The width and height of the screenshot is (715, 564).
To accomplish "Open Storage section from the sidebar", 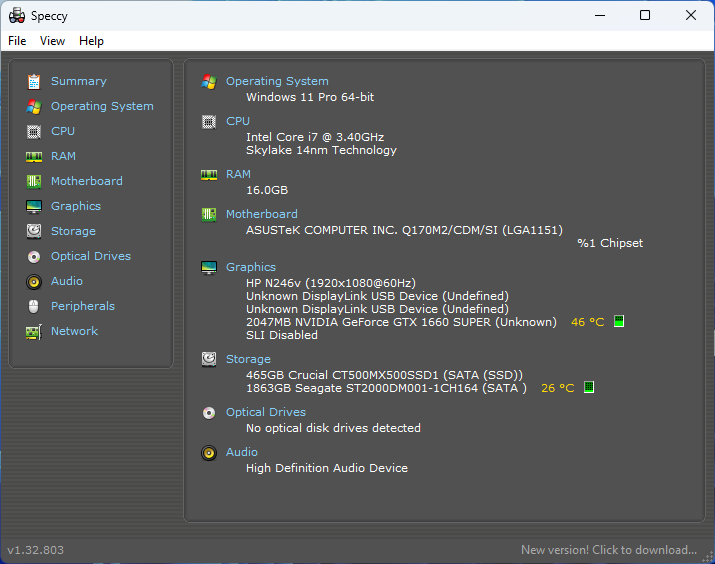I will [x=73, y=231].
